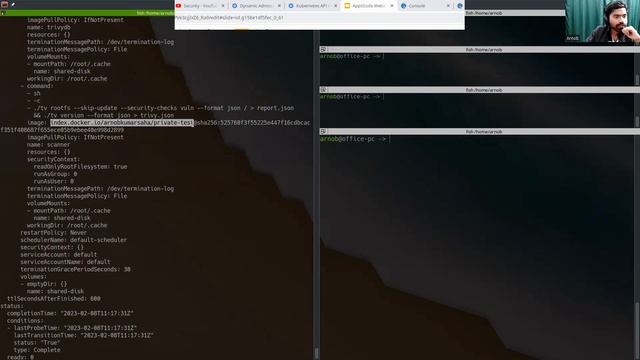Click the 'terminationGracePeriodSeconds: 30' line
The image size is (640, 360).
(x=76, y=269)
